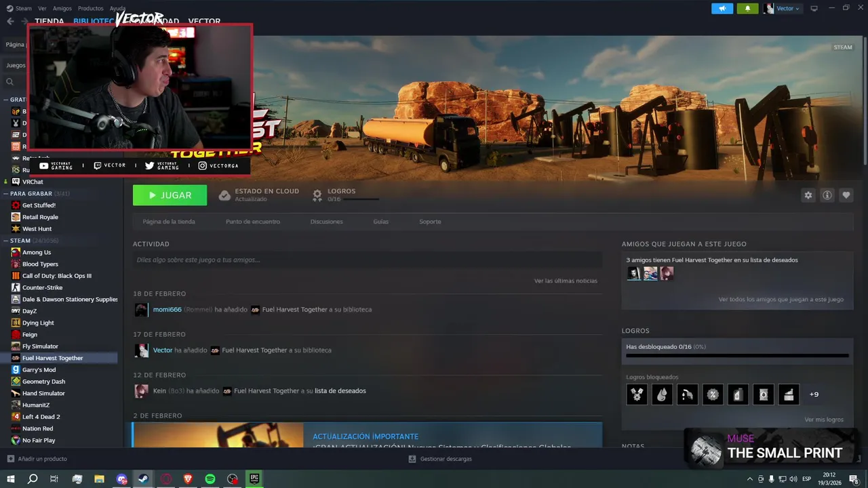
Task: Open Vector profile link in activity
Action: (163, 350)
